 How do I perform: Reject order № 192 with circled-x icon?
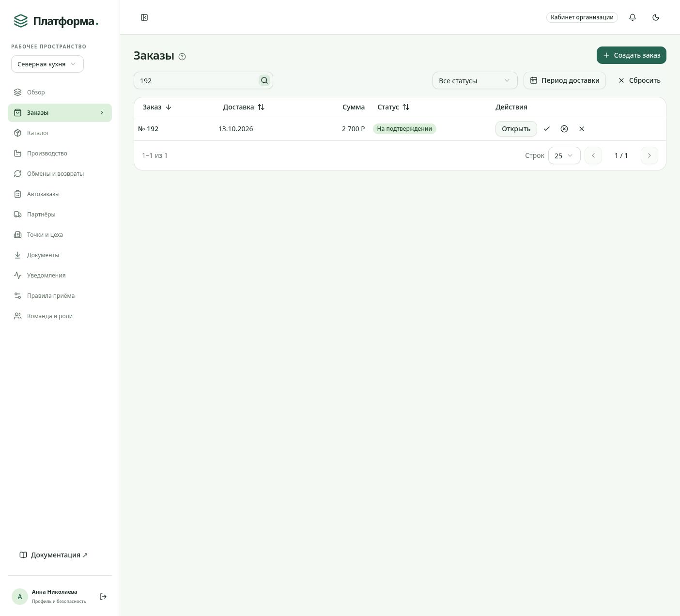564,129
